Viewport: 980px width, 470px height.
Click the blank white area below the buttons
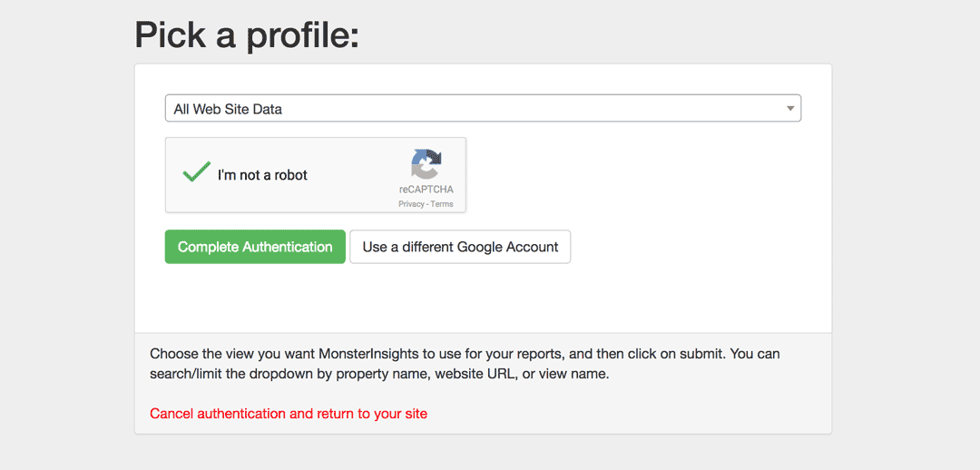[482, 299]
